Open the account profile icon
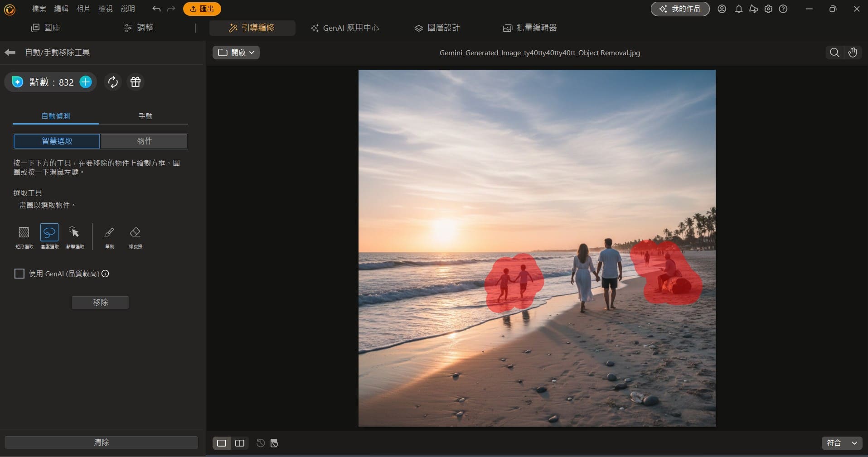 (722, 9)
